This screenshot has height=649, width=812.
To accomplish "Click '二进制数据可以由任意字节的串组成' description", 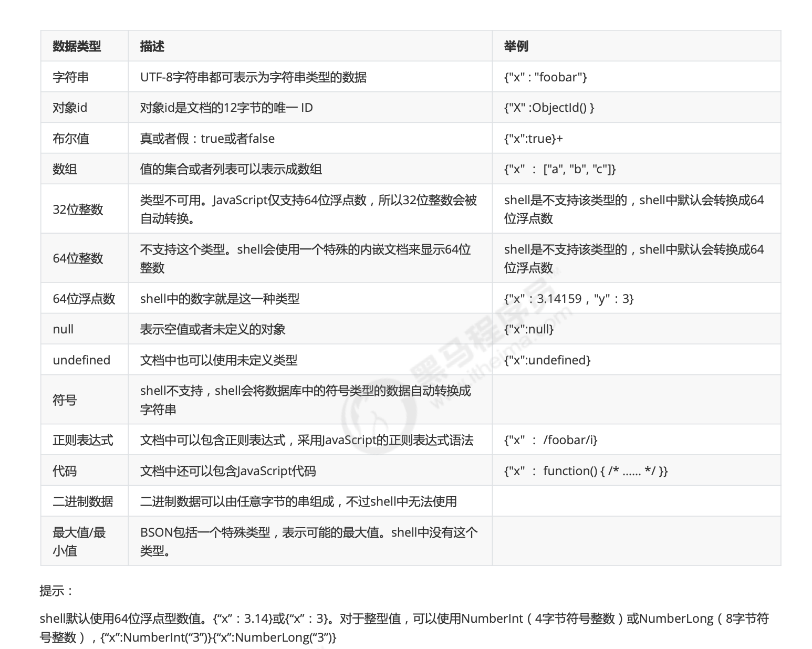I will coord(298,501).
